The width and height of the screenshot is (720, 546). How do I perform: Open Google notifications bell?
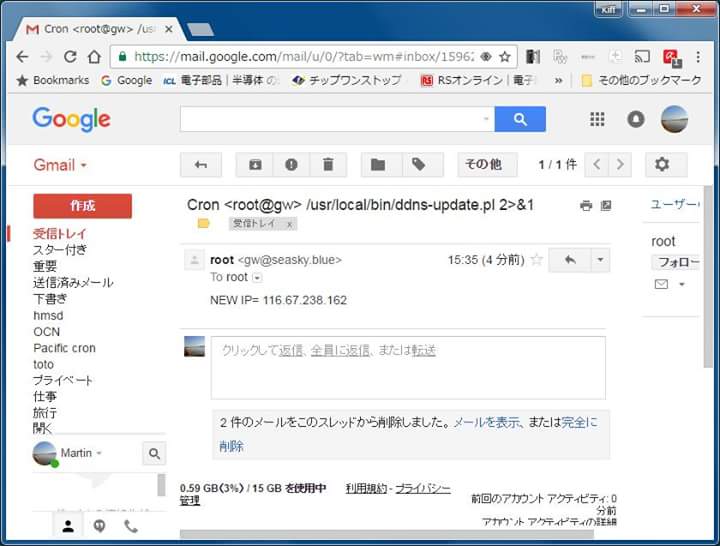636,119
